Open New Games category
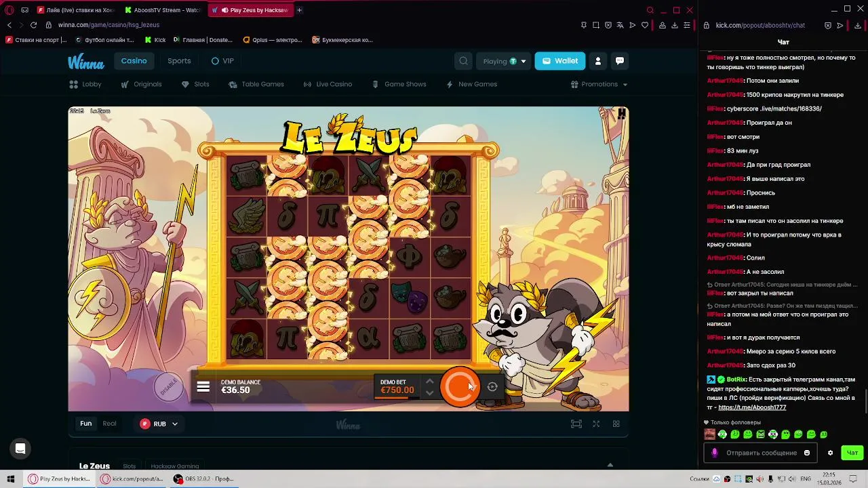The width and height of the screenshot is (868, 488). click(x=471, y=84)
